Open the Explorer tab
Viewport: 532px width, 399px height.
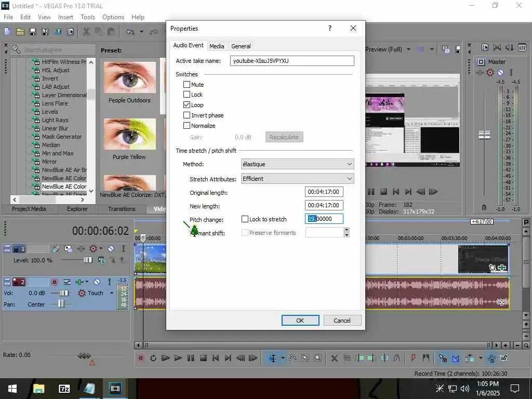pyautogui.click(x=77, y=209)
